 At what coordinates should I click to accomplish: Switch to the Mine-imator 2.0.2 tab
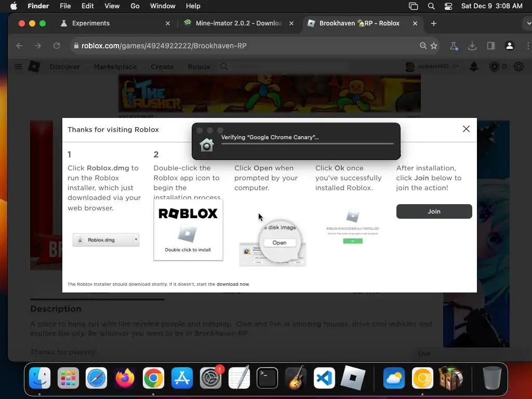238,23
